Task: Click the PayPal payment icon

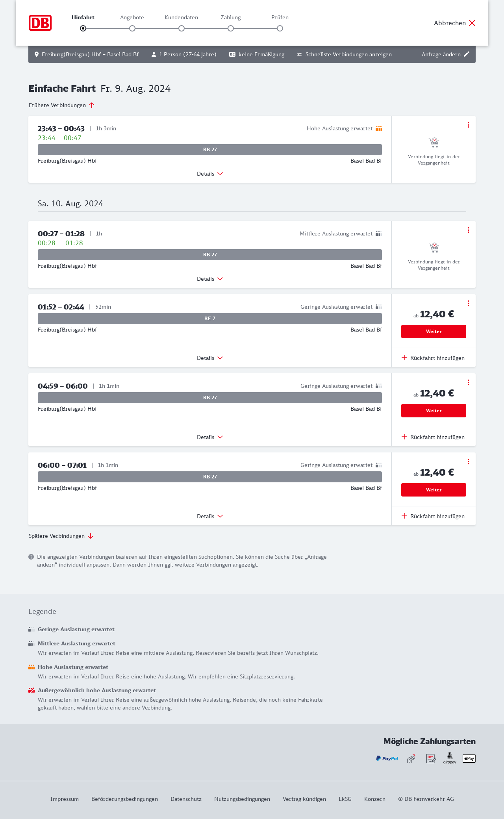Action: click(387, 758)
